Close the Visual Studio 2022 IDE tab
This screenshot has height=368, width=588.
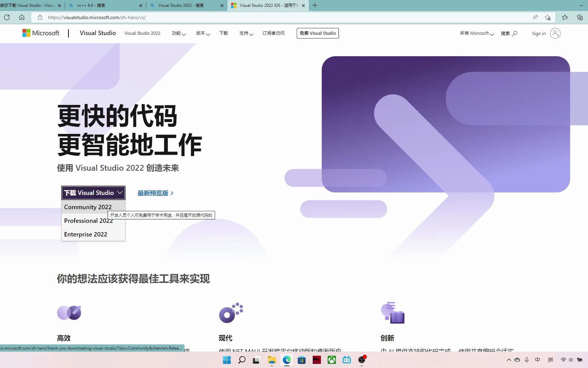tap(303, 5)
